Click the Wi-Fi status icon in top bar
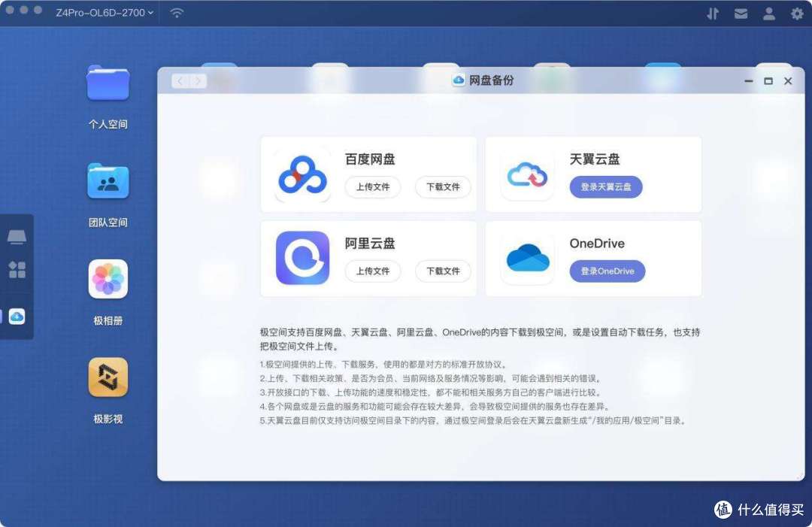 tap(177, 13)
